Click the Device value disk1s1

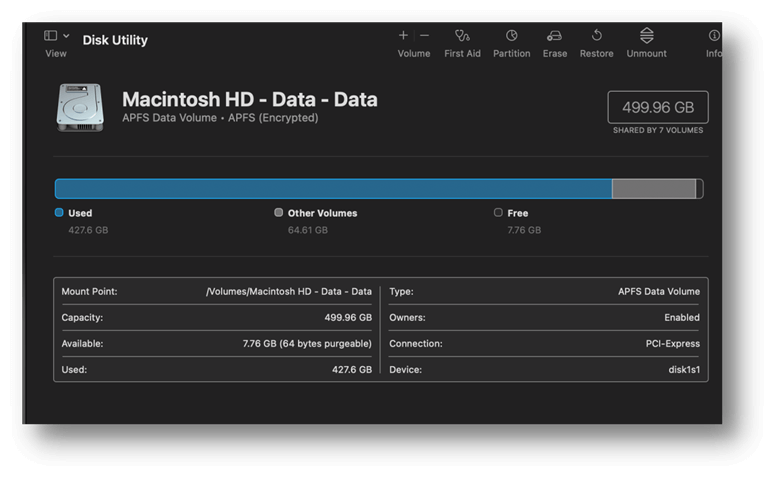click(684, 370)
